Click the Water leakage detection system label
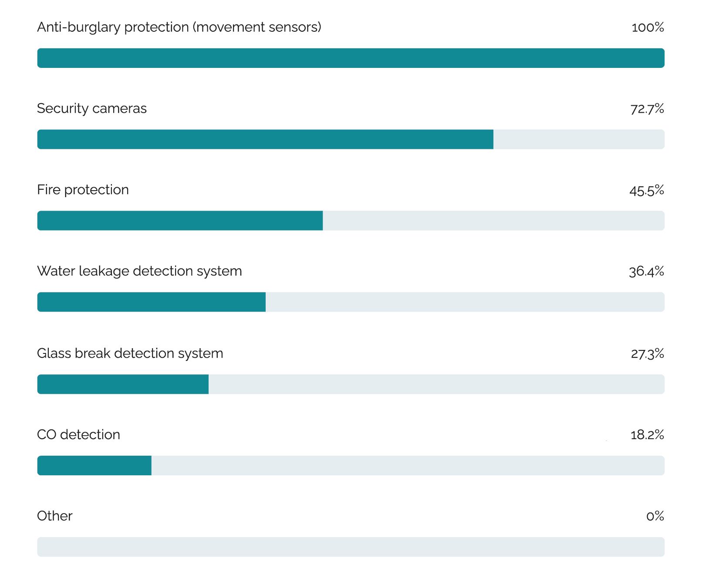The width and height of the screenshot is (719, 588). pos(139,271)
